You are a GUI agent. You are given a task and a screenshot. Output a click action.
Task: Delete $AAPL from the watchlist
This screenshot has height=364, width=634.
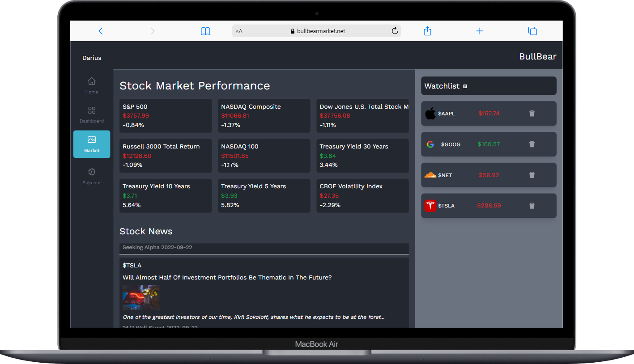point(532,114)
